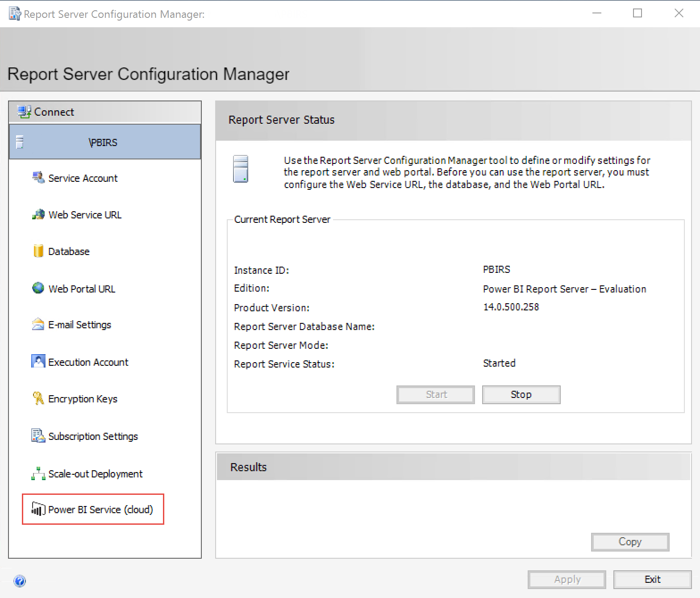700x598 pixels.
Task: Copy the Results panel contents
Action: (x=630, y=542)
